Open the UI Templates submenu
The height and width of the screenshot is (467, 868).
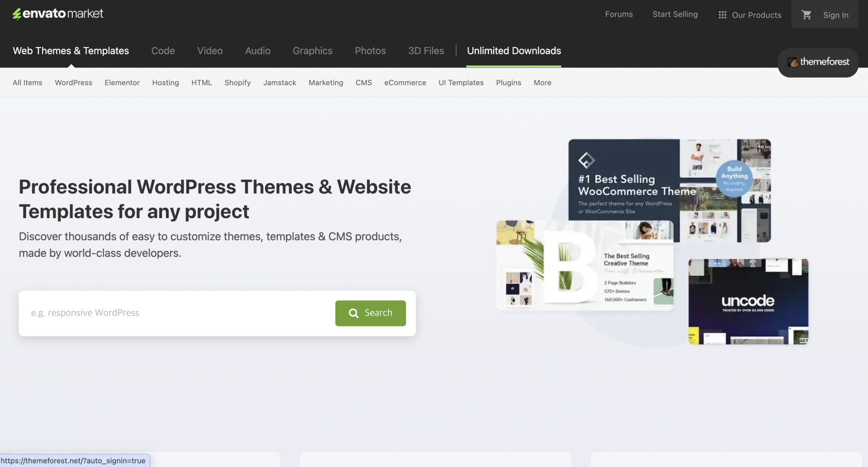point(461,82)
